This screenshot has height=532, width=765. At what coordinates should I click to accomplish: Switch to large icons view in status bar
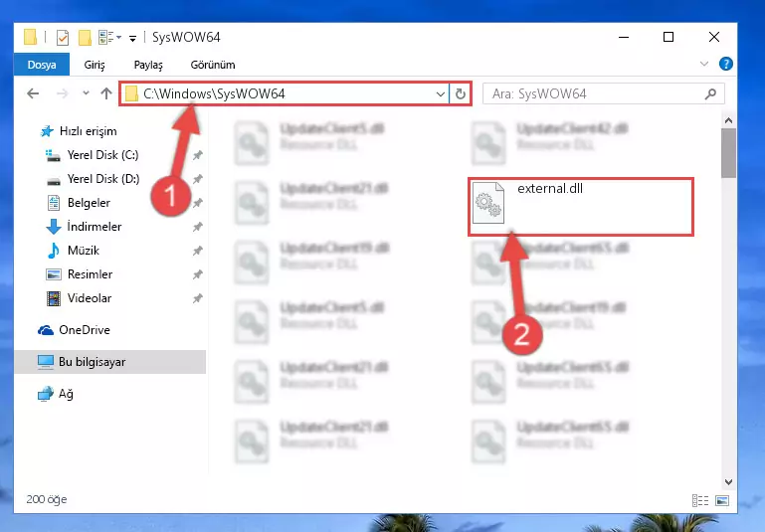[722, 500]
